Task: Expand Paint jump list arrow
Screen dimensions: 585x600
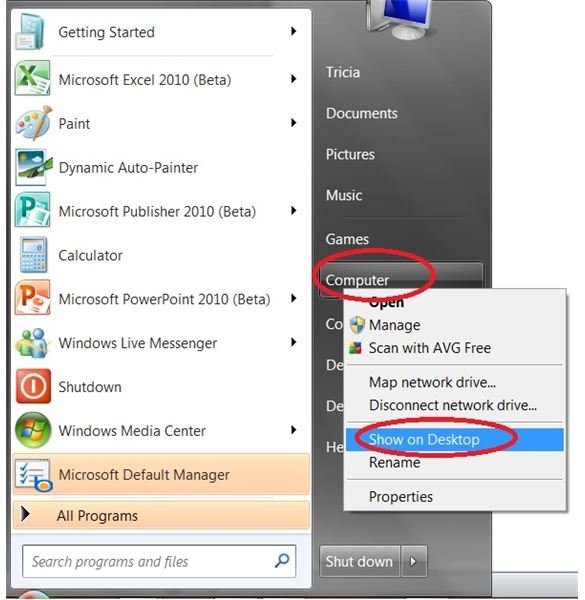Action: click(293, 123)
